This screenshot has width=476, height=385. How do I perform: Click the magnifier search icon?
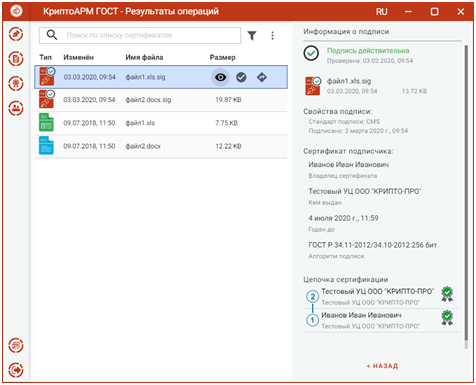[52, 35]
